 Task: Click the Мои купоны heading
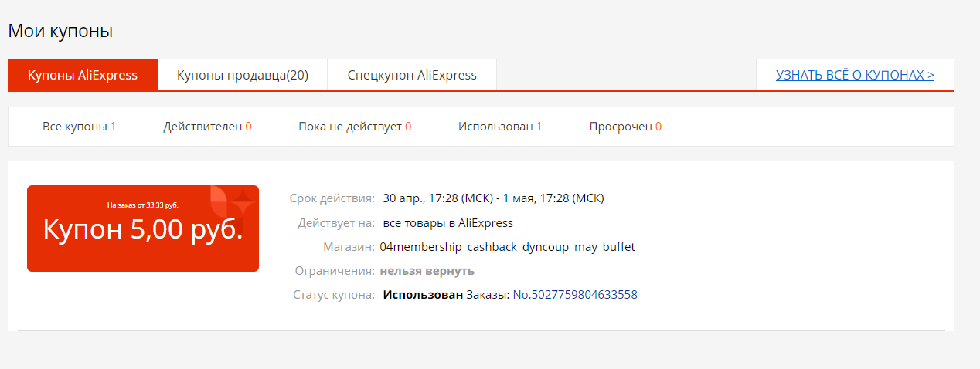(x=60, y=32)
